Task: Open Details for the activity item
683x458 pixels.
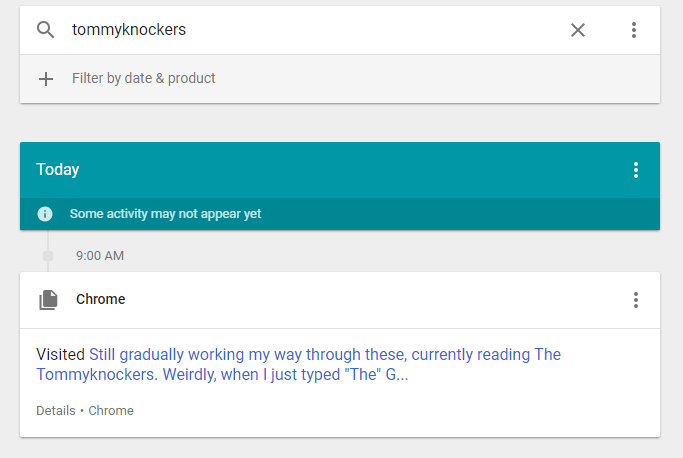Action: point(56,411)
